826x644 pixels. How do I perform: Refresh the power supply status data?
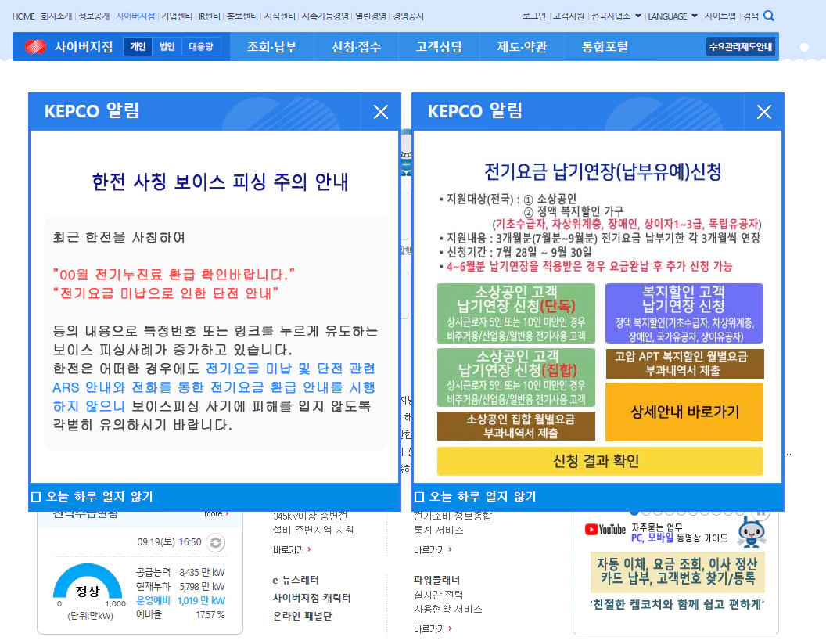pyautogui.click(x=216, y=542)
